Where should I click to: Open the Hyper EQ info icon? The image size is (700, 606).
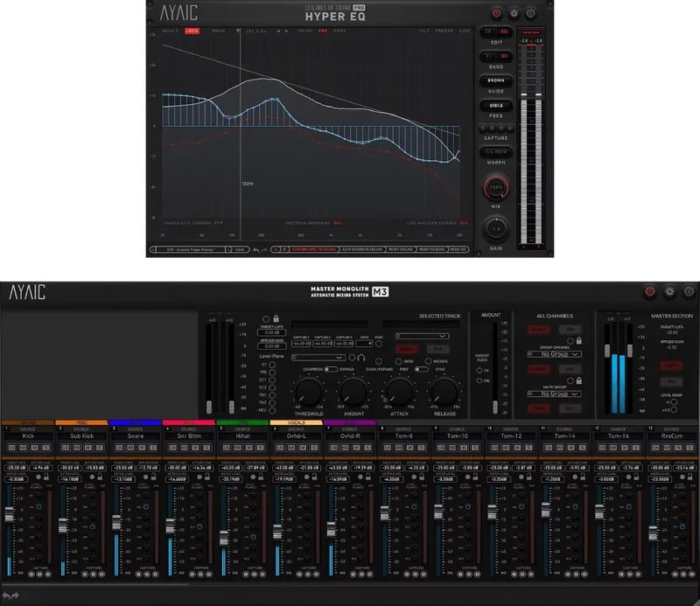coord(530,13)
